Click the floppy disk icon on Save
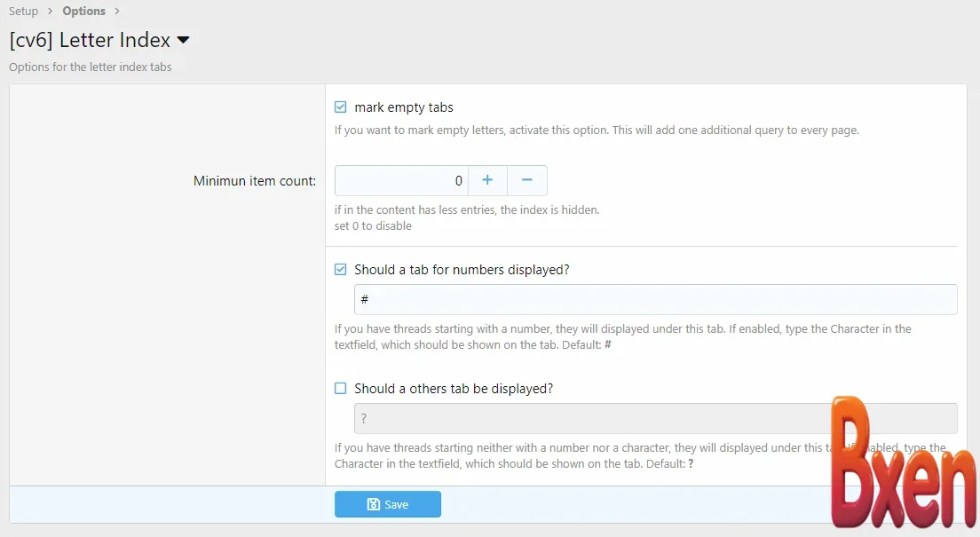Screen dimensions: 980x537 (374, 504)
